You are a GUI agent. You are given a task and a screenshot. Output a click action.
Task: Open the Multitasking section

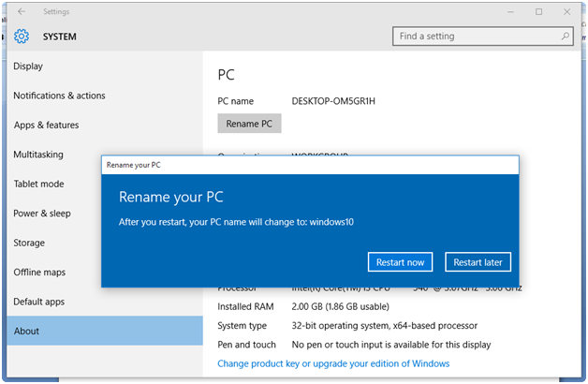point(38,155)
